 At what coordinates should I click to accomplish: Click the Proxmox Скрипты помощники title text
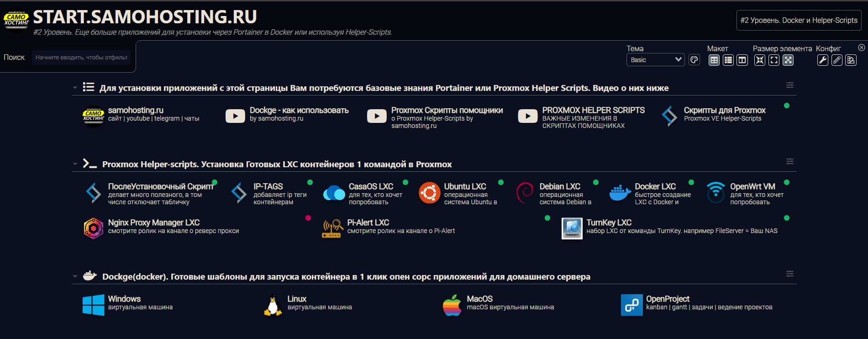(447, 110)
